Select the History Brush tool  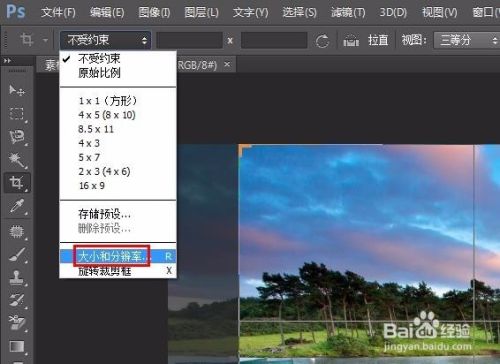pos(16,300)
